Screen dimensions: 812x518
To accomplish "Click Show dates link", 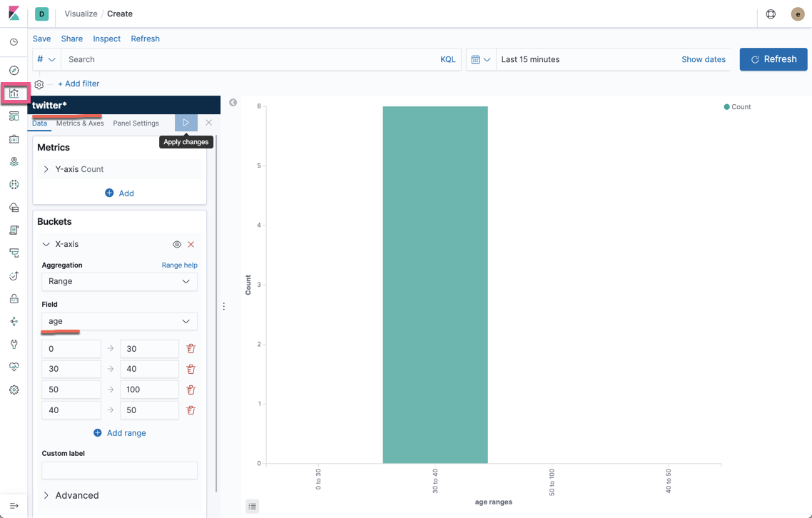I will click(704, 59).
